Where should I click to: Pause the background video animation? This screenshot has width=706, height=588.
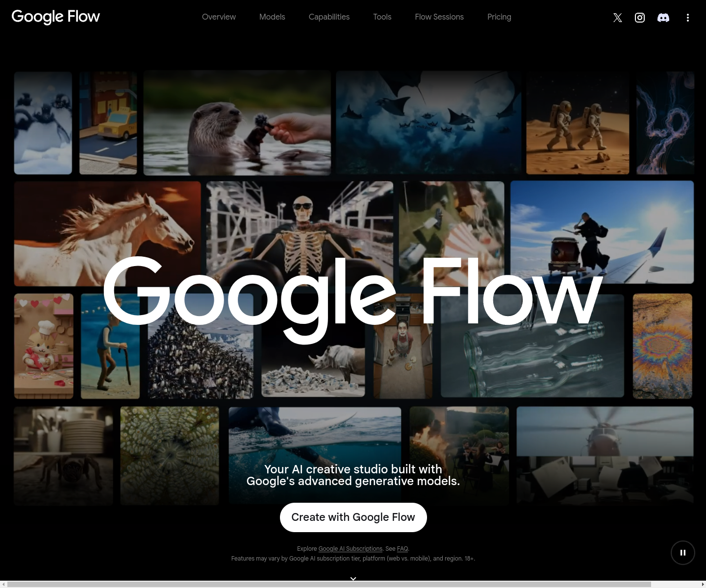[683, 553]
